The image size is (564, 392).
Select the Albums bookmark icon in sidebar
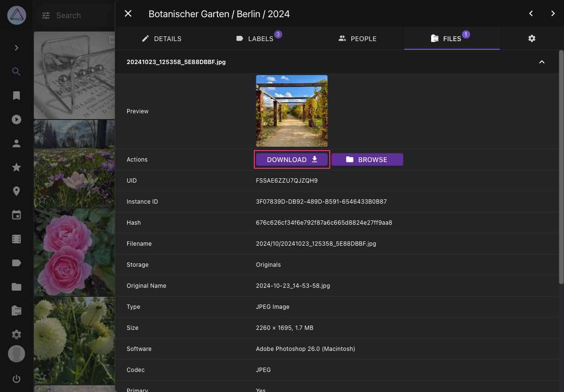point(16,96)
